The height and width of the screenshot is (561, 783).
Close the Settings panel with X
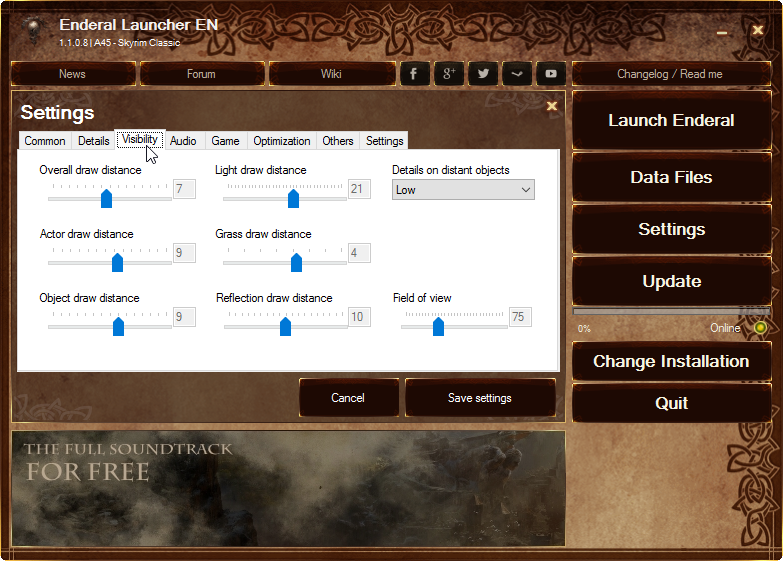[x=551, y=106]
